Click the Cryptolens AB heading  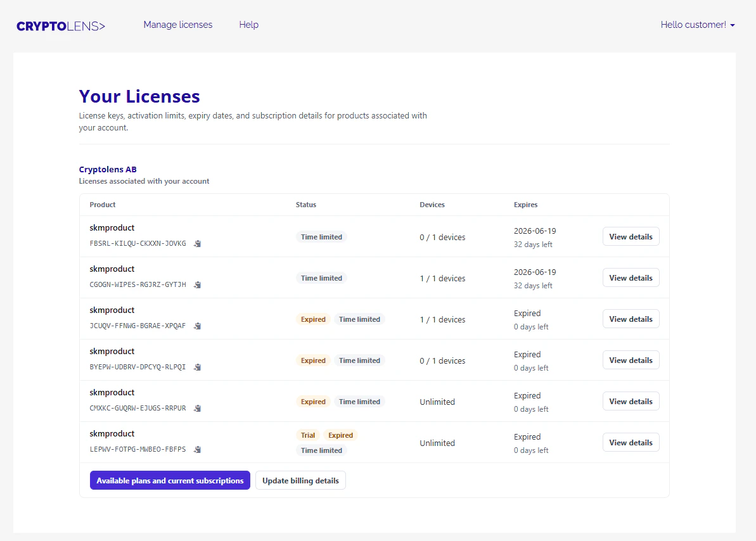pos(108,169)
